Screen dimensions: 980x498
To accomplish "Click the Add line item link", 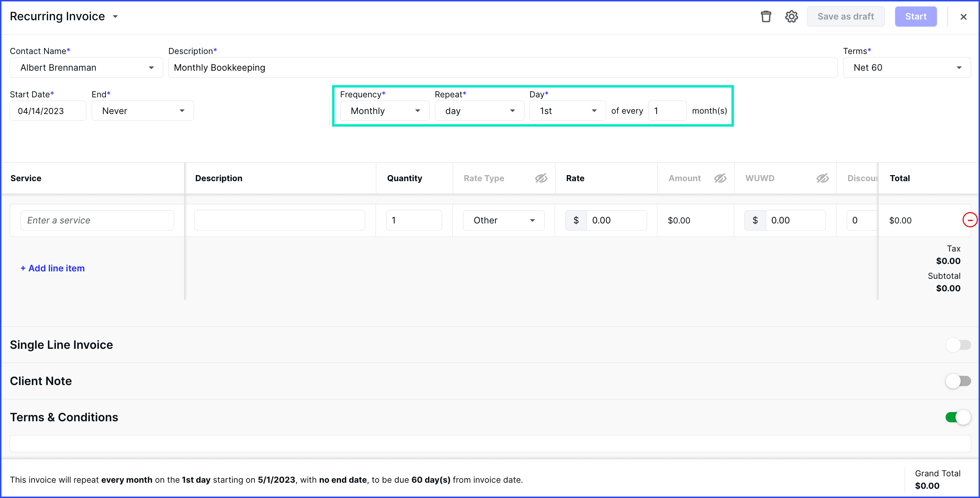I will [52, 268].
